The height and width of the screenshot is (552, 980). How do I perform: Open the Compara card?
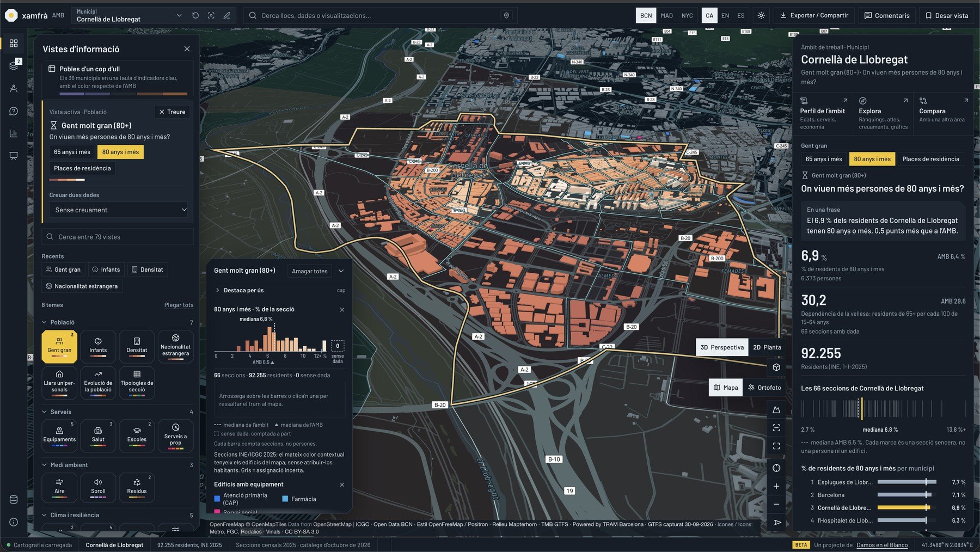(x=945, y=113)
